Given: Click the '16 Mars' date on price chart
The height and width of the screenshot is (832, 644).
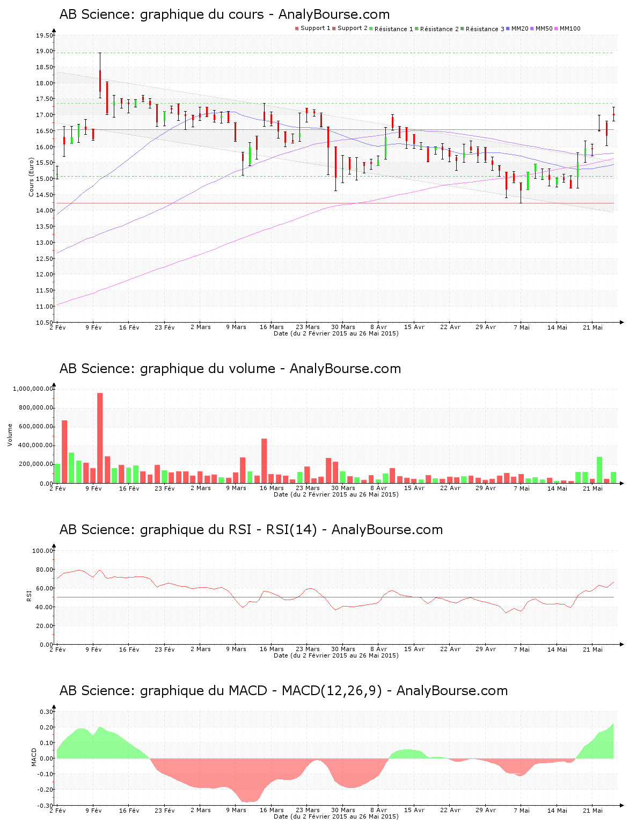Looking at the screenshot, I should (272, 327).
